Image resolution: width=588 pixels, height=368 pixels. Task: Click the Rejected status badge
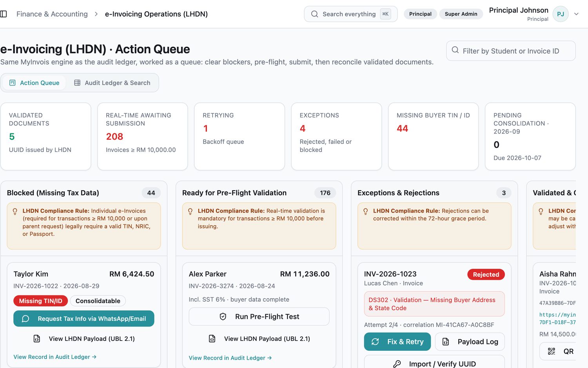tap(486, 275)
